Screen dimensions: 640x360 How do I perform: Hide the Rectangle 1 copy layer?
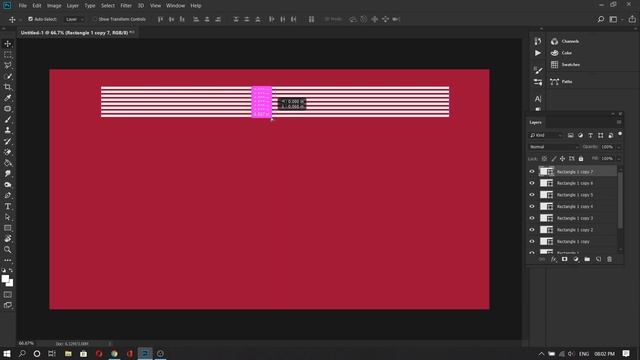tap(532, 242)
